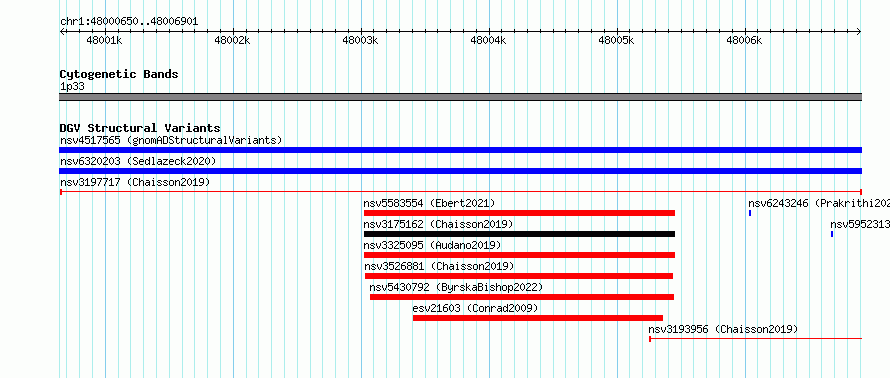
Task: Click the 48002k ruler tick
Action: (x=233, y=40)
